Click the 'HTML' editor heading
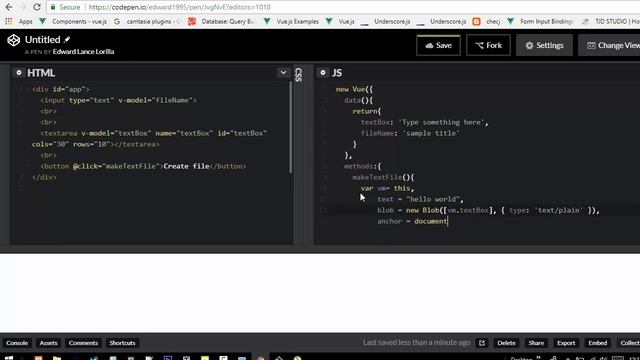640x360 pixels. (x=41, y=73)
